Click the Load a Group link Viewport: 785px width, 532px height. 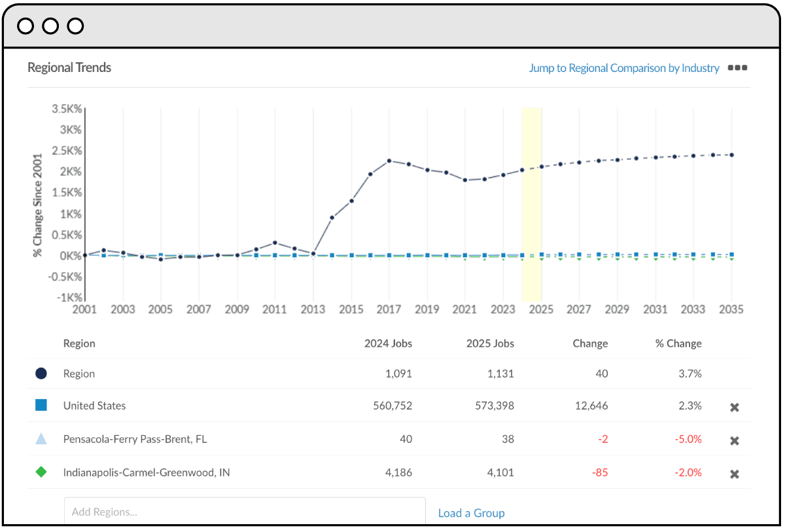click(x=471, y=513)
